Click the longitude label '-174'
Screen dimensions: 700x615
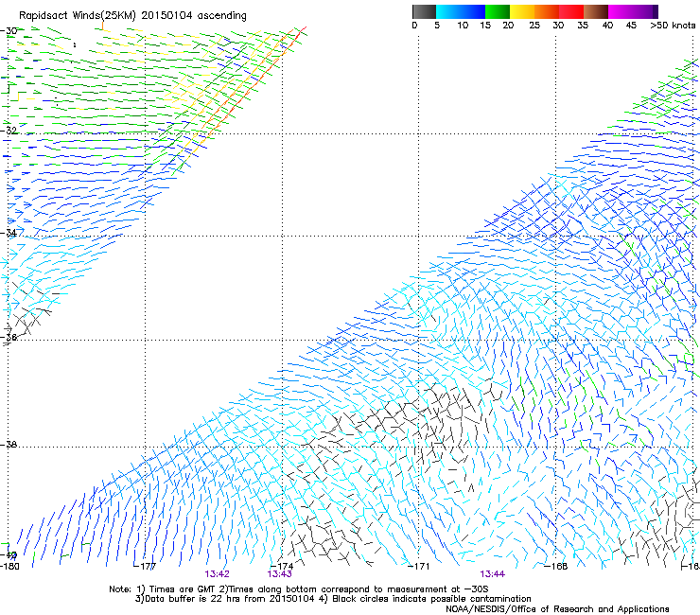[x=282, y=567]
